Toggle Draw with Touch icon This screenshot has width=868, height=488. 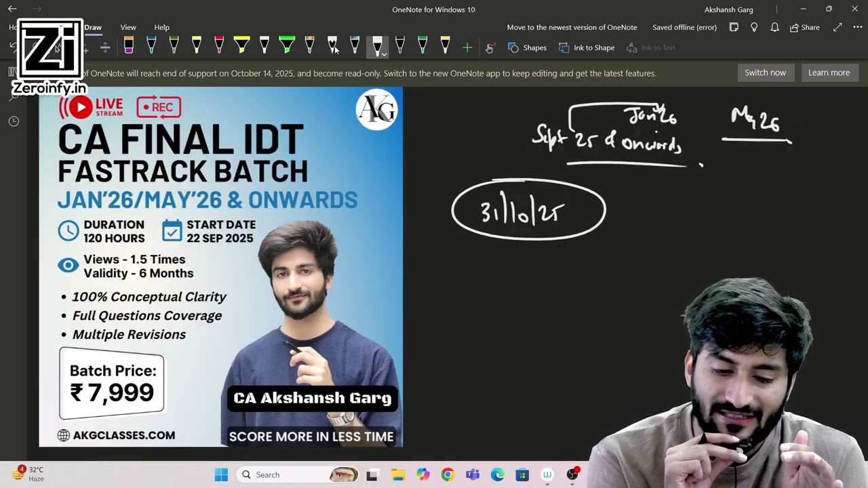coord(490,47)
